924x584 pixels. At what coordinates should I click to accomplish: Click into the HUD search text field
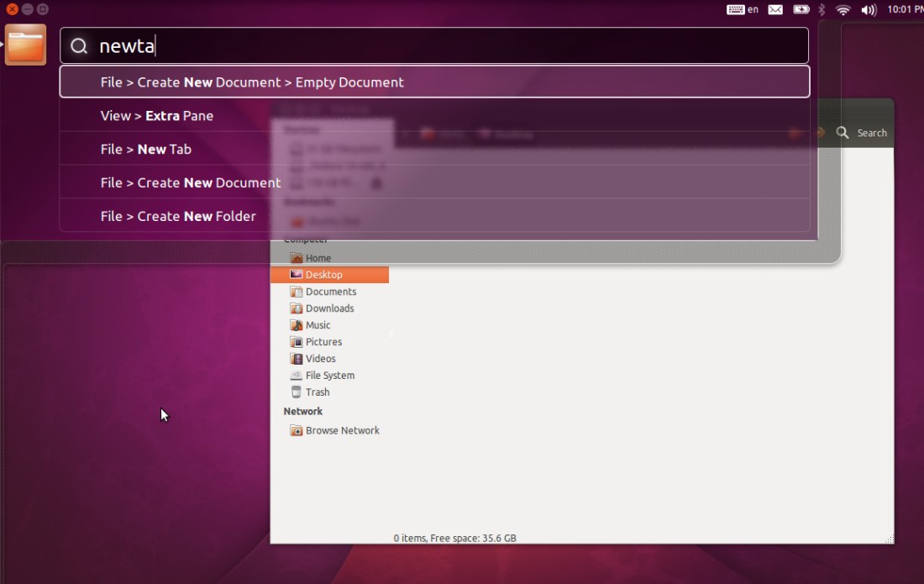coord(454,46)
